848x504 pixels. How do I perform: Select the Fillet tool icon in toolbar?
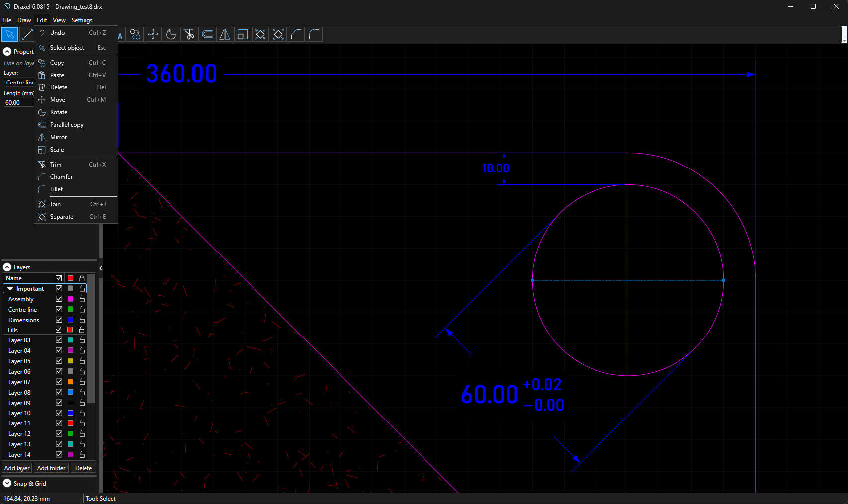314,34
